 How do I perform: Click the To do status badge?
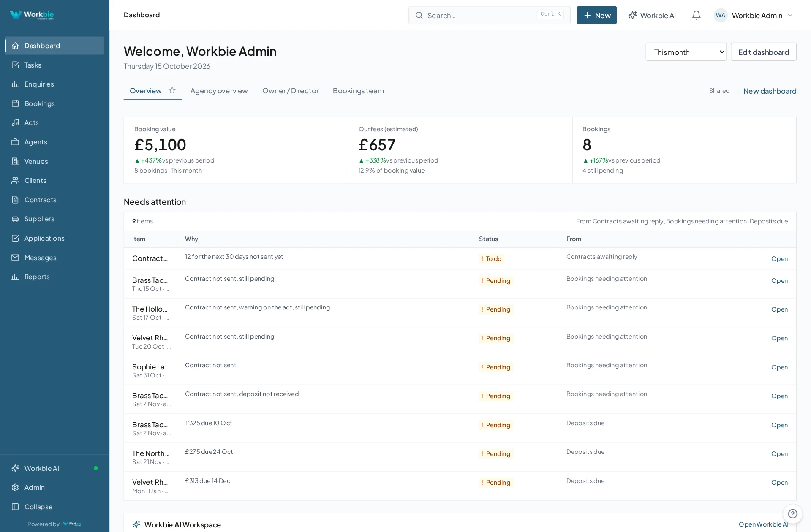(x=492, y=259)
